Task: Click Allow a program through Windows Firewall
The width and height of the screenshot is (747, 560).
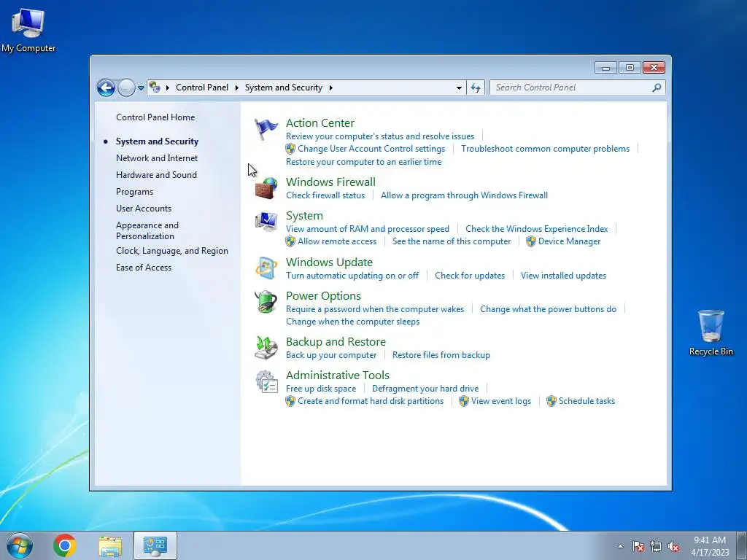Action: (x=464, y=195)
